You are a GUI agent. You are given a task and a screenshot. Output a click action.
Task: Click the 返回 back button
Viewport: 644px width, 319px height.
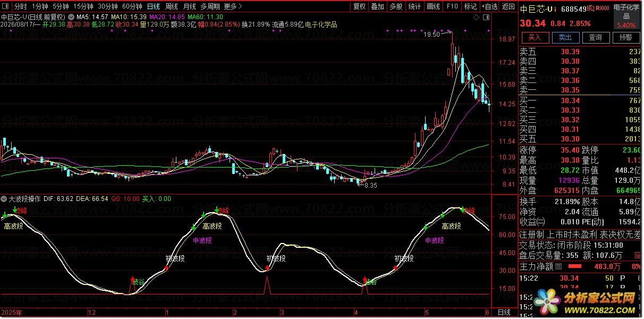[x=509, y=7]
